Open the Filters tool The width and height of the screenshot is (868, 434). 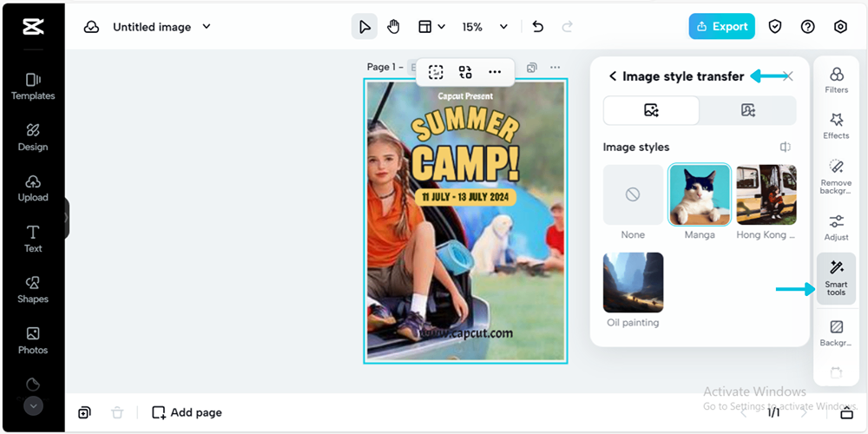pos(836,80)
